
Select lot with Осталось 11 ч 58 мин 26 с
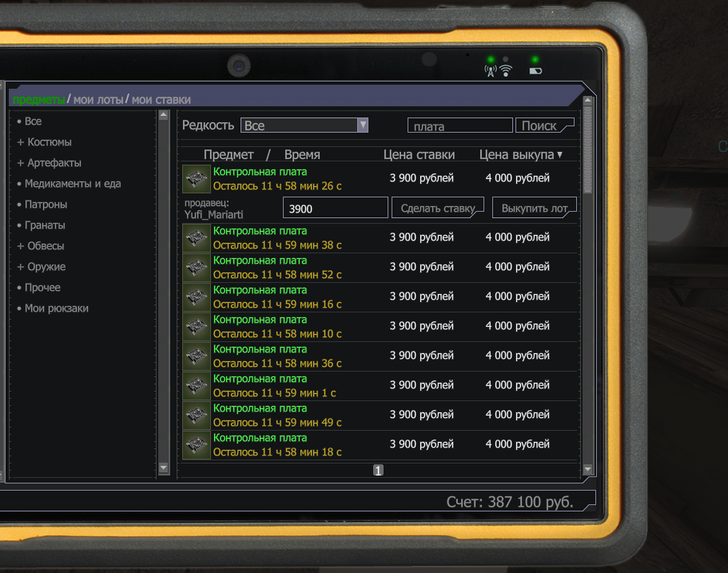[380, 179]
